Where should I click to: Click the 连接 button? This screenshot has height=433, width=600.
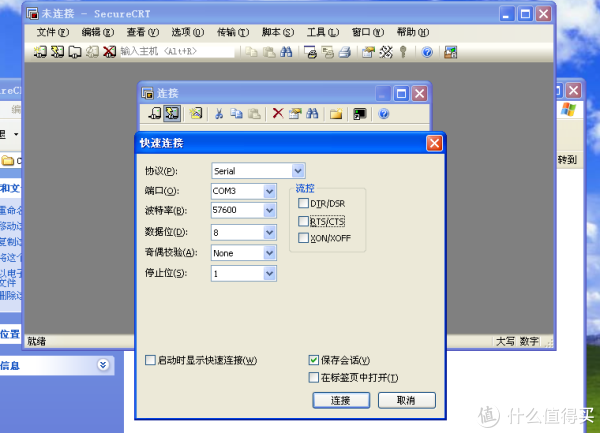(x=340, y=400)
